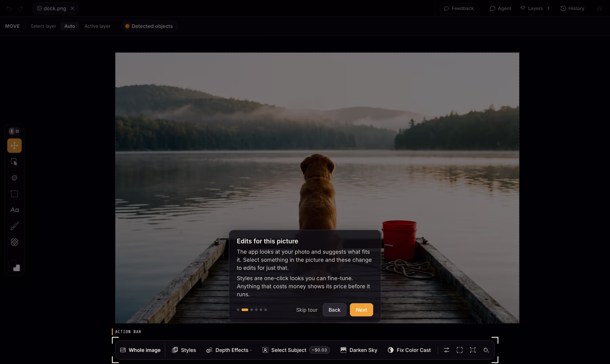Apply Darken Sky edit
The width and height of the screenshot is (610, 364).
(x=359, y=350)
